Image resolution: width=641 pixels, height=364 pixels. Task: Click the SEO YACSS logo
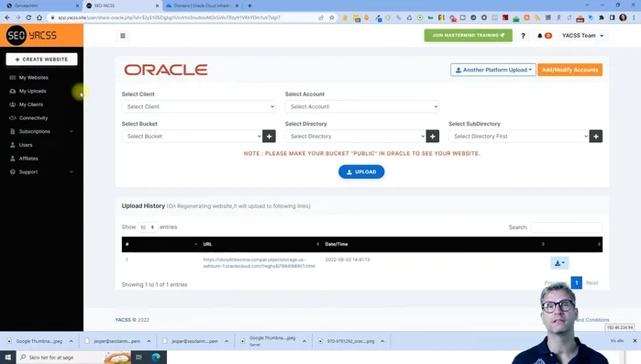32,36
